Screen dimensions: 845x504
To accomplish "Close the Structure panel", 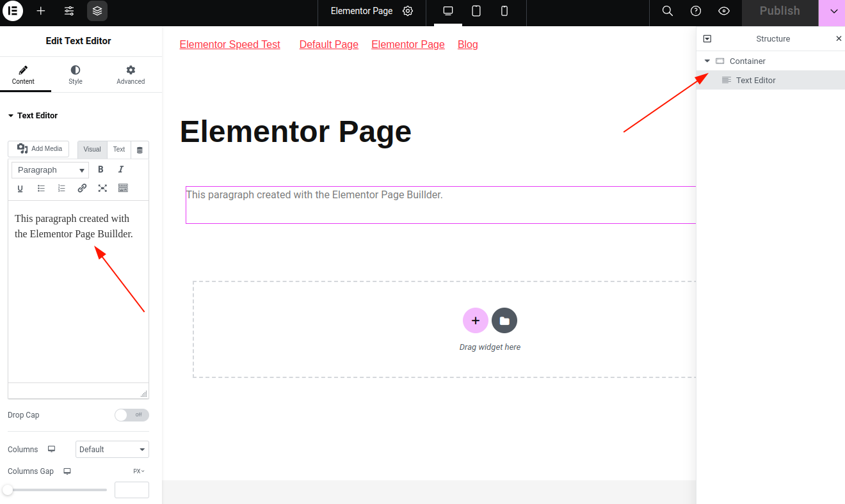I will pyautogui.click(x=839, y=39).
